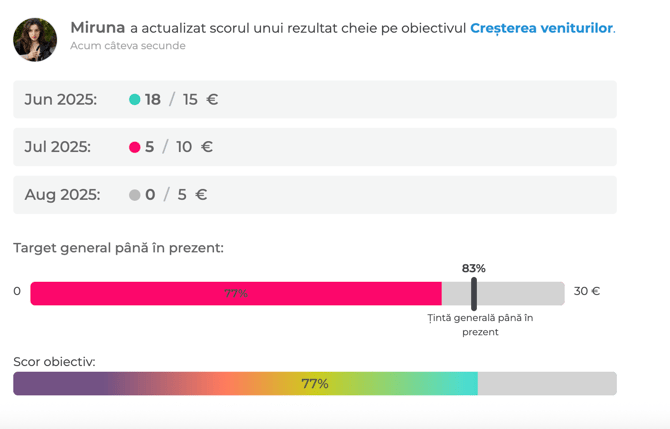Image resolution: width=670 pixels, height=429 pixels.
Task: Open the Creșterea veniturilor objective link
Action: (x=541, y=28)
